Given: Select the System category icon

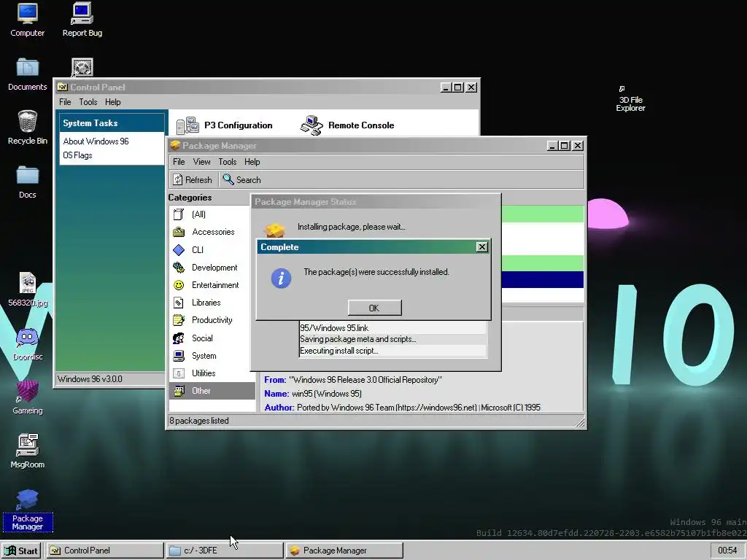Looking at the screenshot, I should [179, 356].
